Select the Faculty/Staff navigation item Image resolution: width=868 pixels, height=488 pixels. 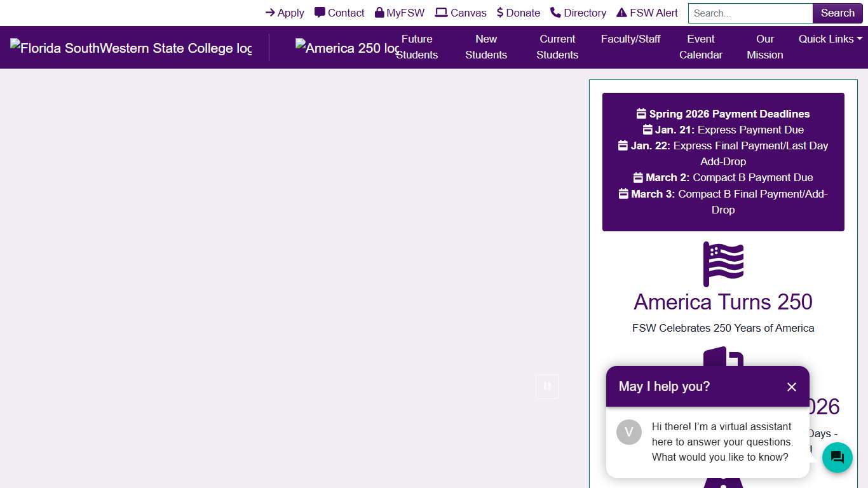click(630, 39)
